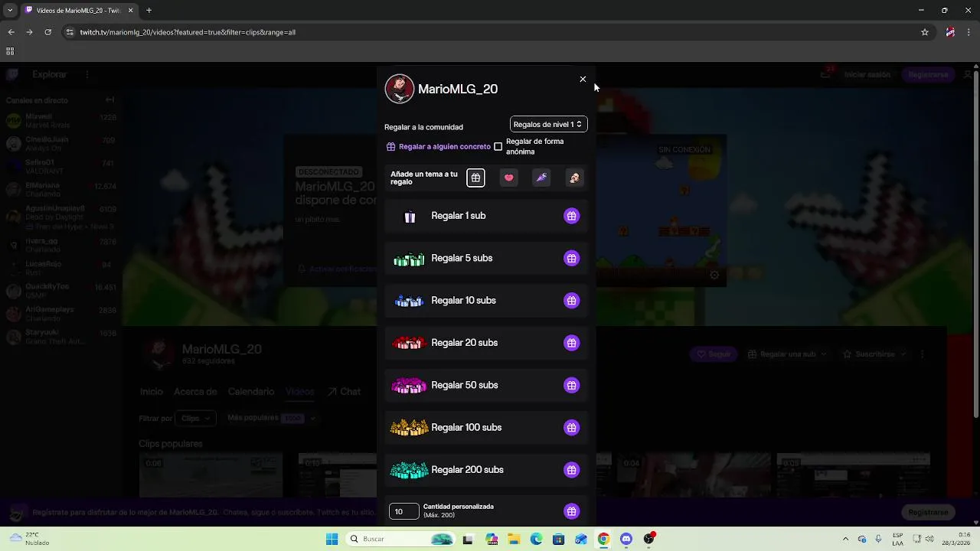The height and width of the screenshot is (551, 980).
Task: Go forward in browser history
Action: click(29, 32)
